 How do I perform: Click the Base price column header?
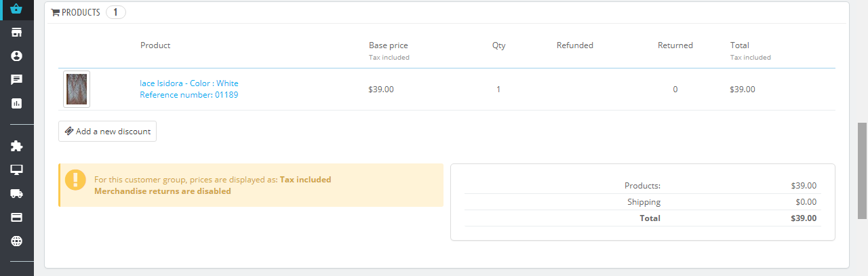tap(388, 45)
